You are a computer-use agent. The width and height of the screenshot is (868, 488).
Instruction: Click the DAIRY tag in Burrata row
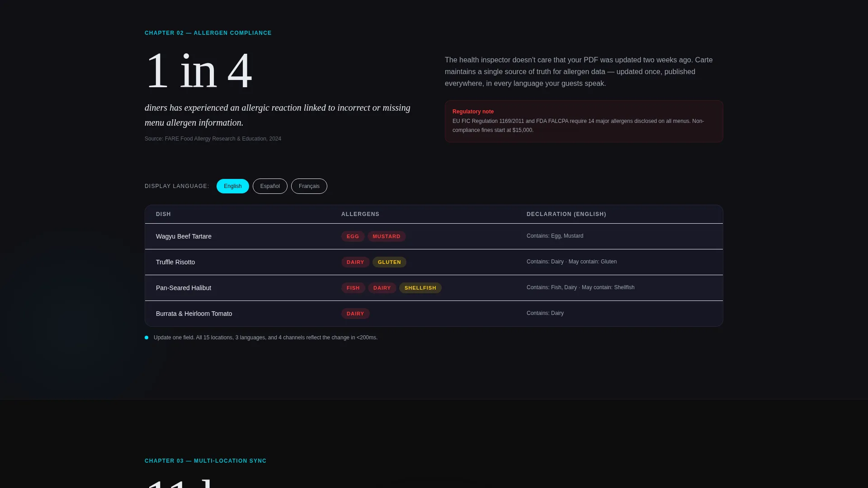355,314
